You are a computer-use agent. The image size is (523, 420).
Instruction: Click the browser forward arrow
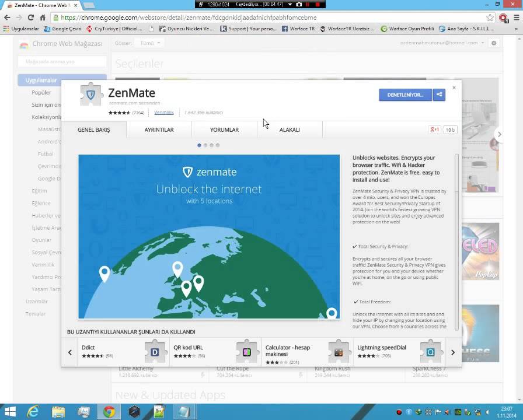tap(19, 17)
